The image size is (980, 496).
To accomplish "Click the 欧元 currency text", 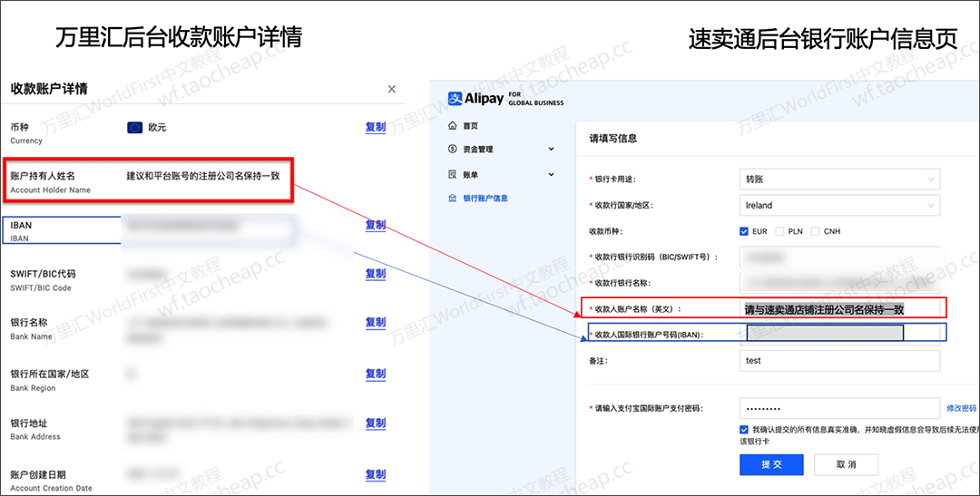I will click(x=158, y=128).
